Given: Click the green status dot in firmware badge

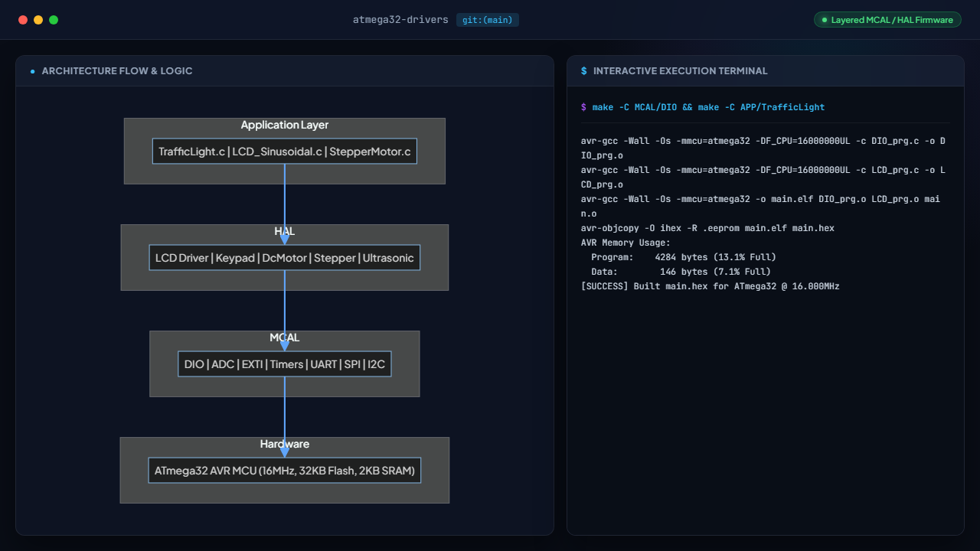Looking at the screenshot, I should 825,20.
